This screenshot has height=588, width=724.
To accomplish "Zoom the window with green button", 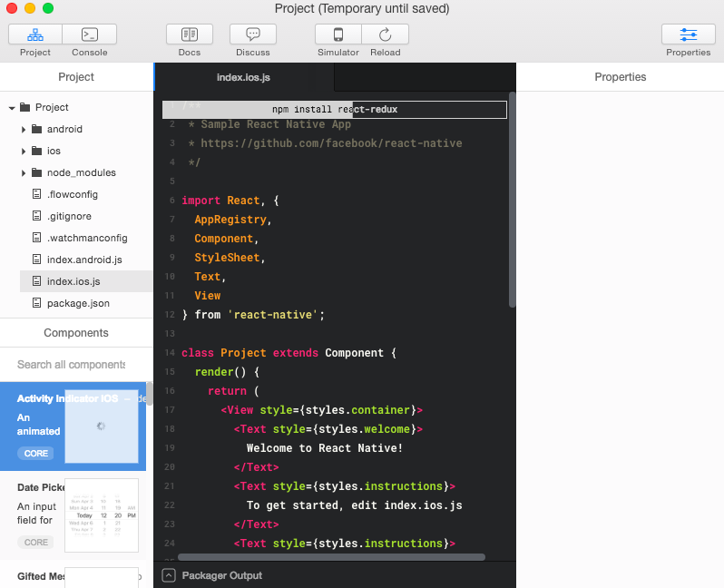I will [48, 8].
